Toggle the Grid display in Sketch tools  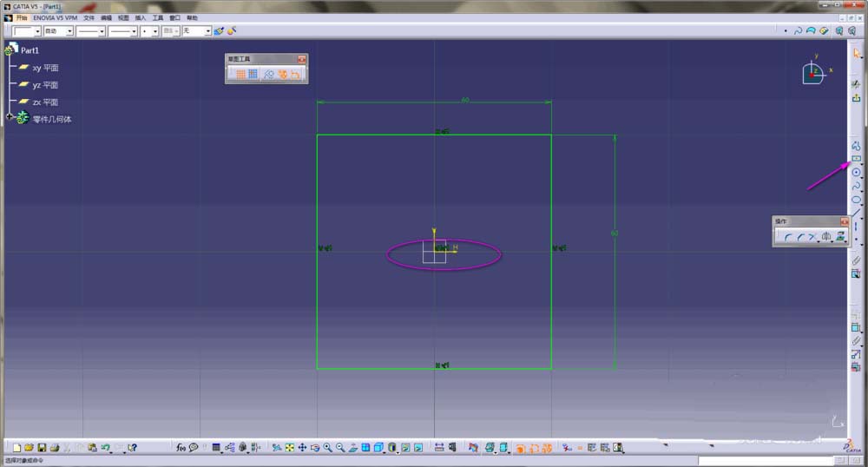pyautogui.click(x=240, y=74)
